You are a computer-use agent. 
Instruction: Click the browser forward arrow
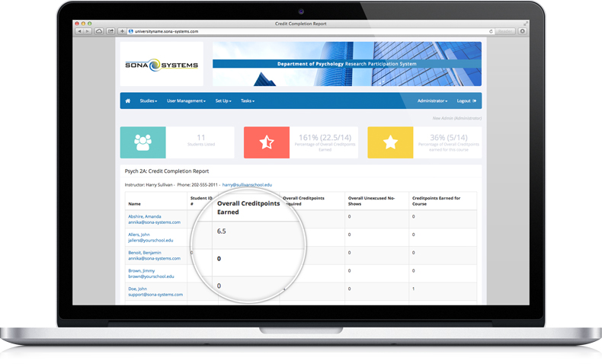point(88,31)
